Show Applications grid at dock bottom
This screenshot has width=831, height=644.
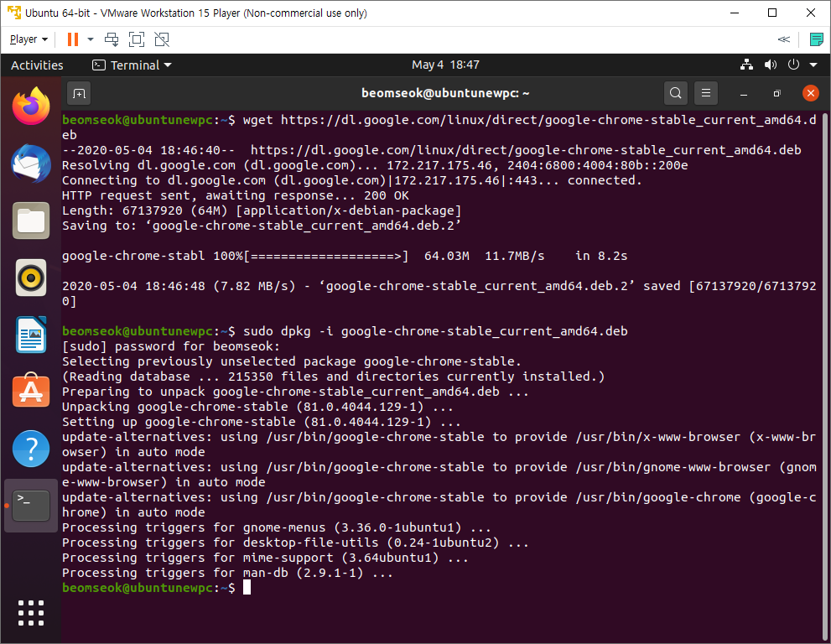point(31,613)
